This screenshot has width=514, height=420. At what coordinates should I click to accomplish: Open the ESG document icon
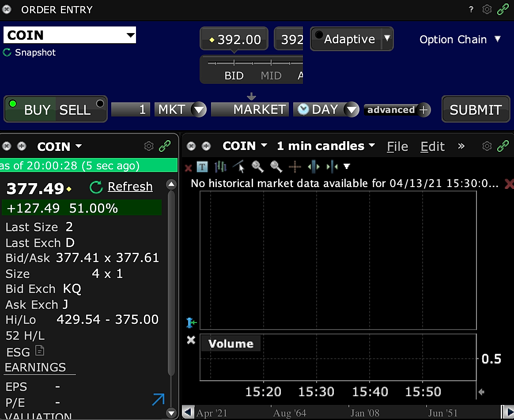pyautogui.click(x=40, y=351)
